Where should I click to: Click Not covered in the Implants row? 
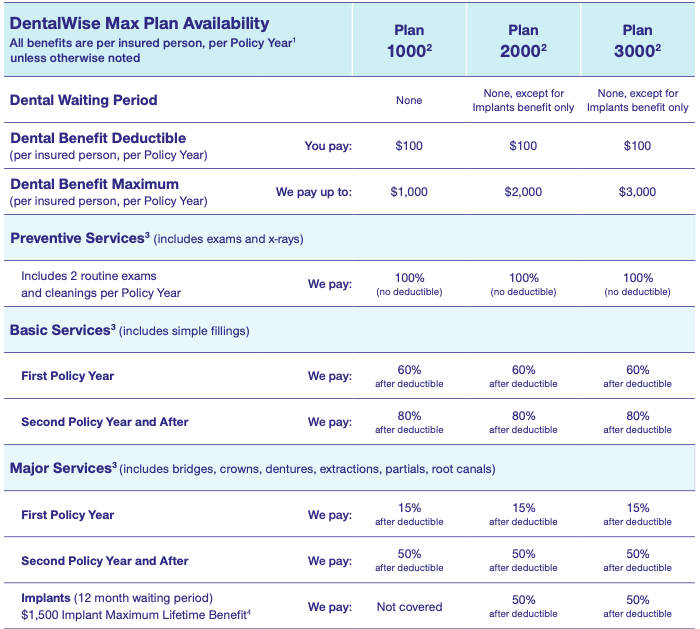(x=409, y=607)
